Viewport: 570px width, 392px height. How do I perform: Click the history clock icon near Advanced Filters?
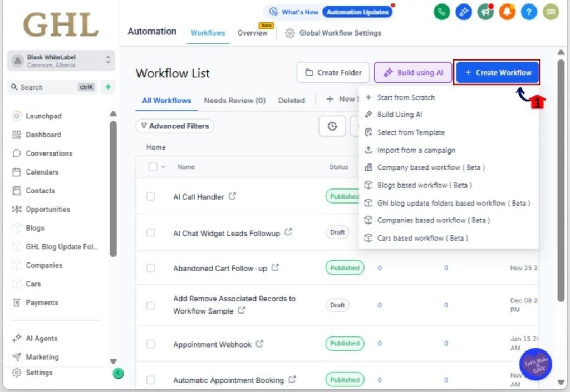[x=332, y=126]
